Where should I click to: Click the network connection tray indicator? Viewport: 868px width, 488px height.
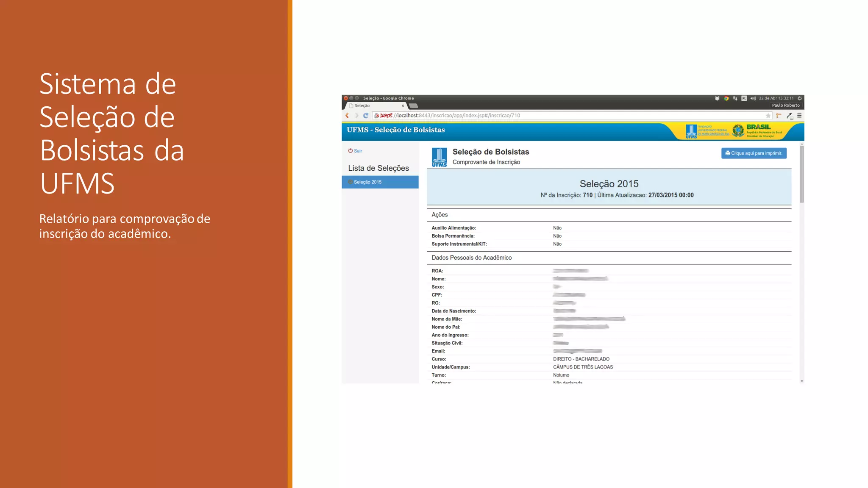[735, 98]
